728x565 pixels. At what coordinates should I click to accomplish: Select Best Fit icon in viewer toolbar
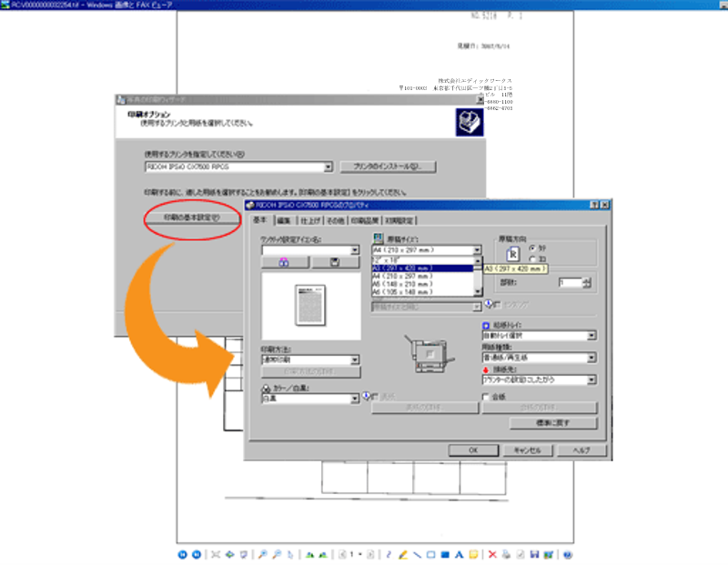click(216, 554)
